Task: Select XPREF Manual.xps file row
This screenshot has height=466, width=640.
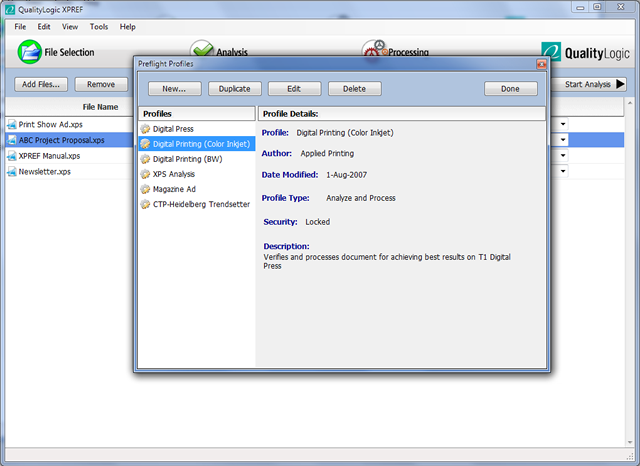Action: pyautogui.click(x=69, y=156)
